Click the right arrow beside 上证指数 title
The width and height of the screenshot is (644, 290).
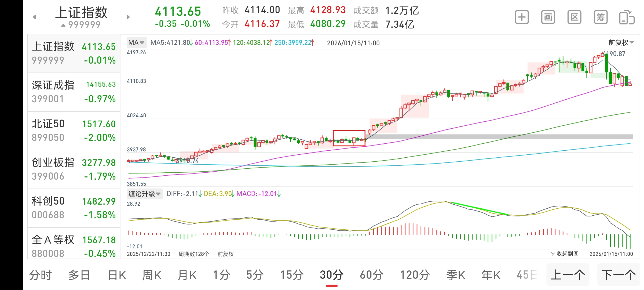click(128, 17)
